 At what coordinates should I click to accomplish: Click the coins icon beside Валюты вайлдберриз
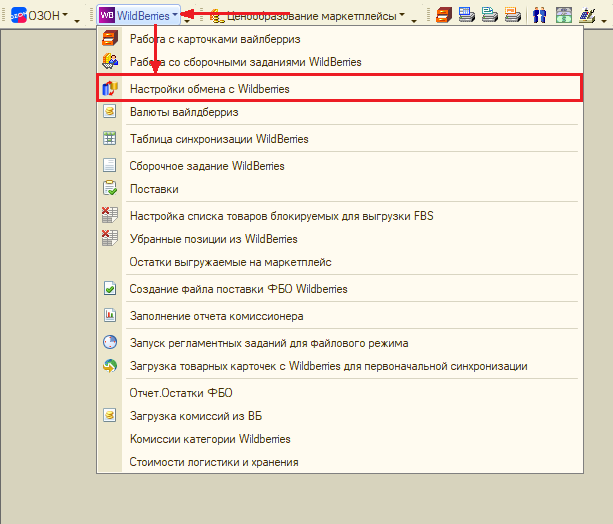coord(110,111)
